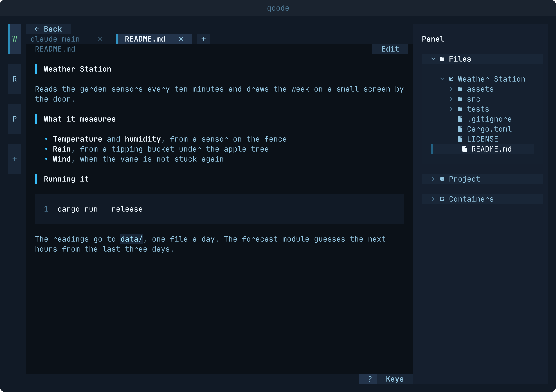Collapse the Files section chevron
Screen dimensions: 556x392
[433, 59]
